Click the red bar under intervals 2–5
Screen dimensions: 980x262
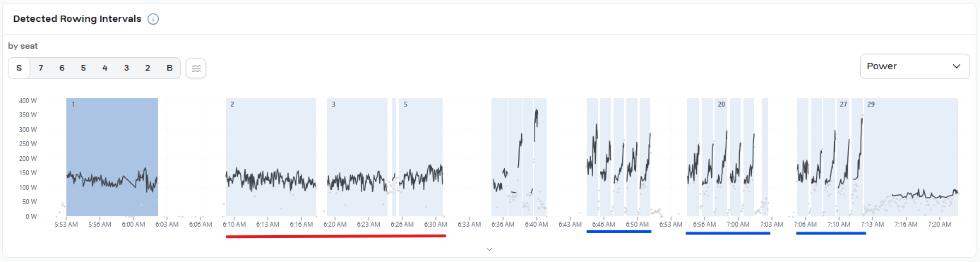click(336, 236)
